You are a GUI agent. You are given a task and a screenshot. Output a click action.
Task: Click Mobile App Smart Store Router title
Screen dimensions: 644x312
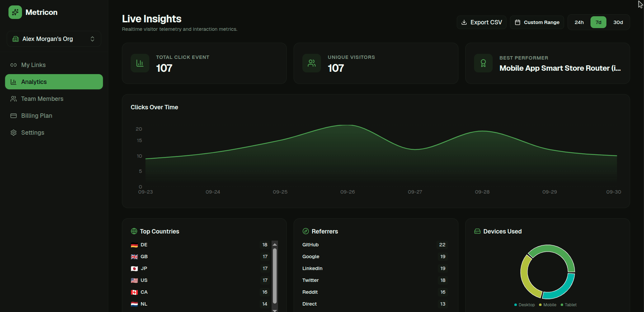[x=560, y=68]
